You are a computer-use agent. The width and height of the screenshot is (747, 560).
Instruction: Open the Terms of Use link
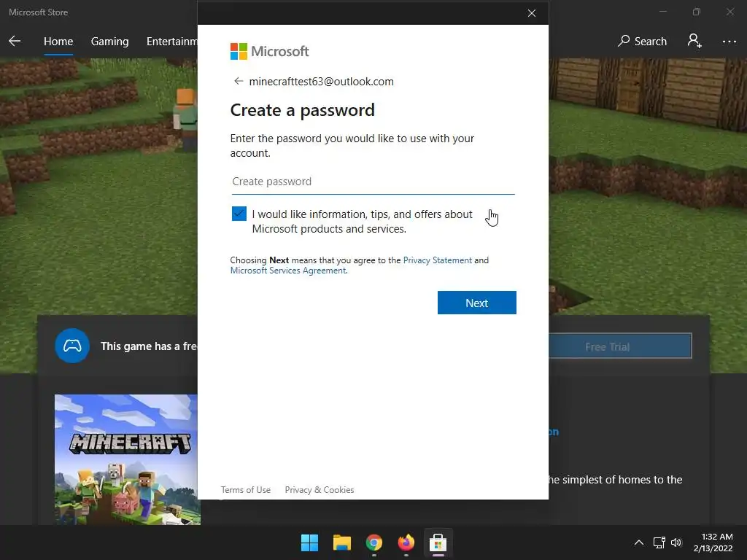pos(245,489)
